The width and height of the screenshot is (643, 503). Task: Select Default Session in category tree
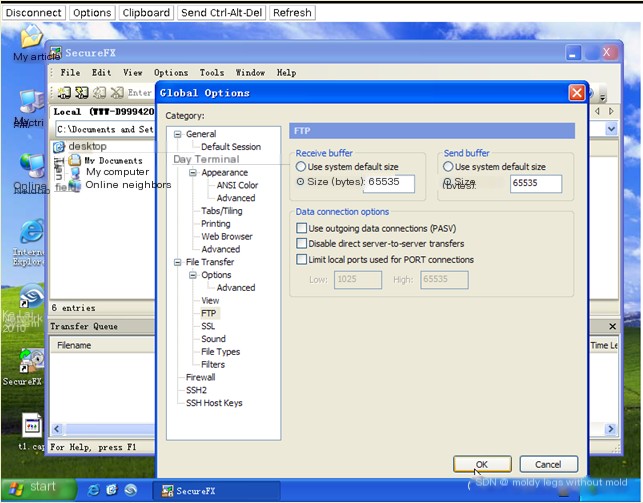coord(231,147)
